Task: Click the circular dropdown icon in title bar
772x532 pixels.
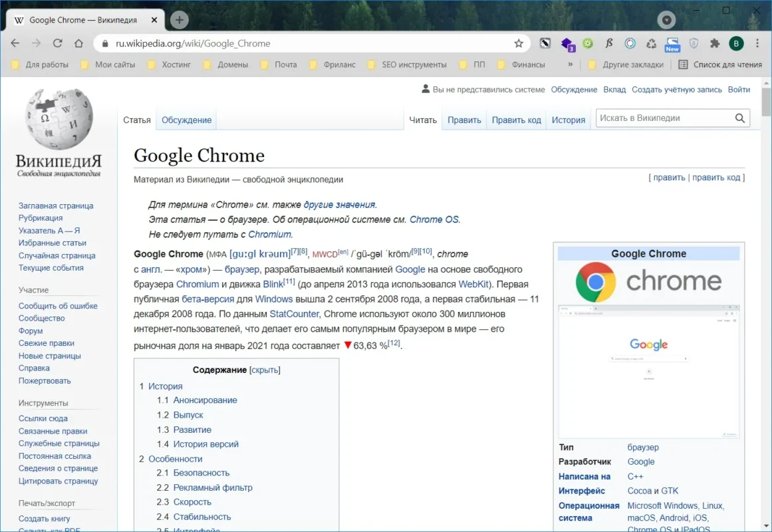Action: [667, 20]
